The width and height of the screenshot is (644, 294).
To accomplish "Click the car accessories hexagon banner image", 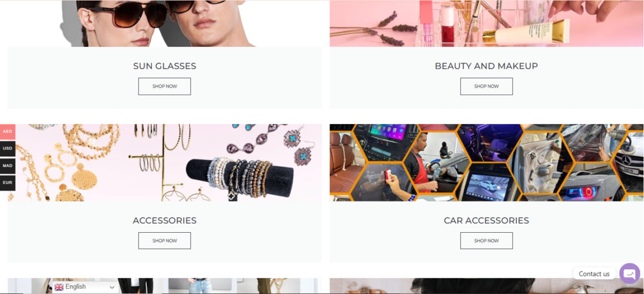I will click(486, 163).
